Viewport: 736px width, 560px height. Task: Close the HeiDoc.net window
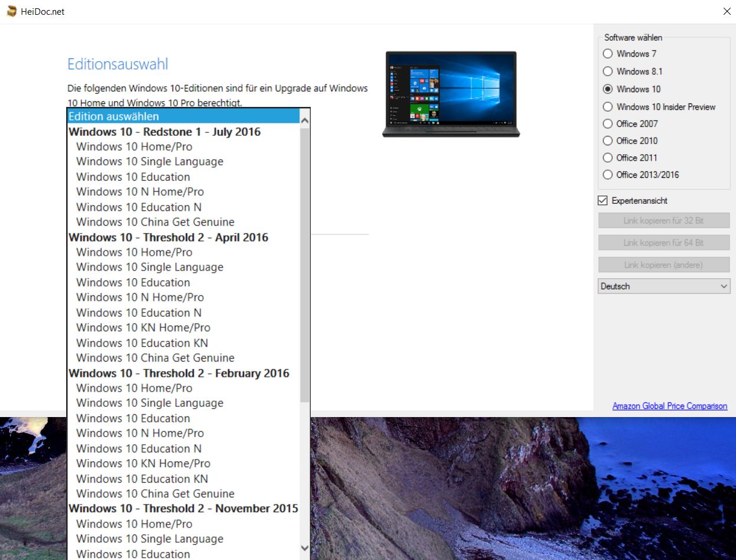[x=727, y=11]
